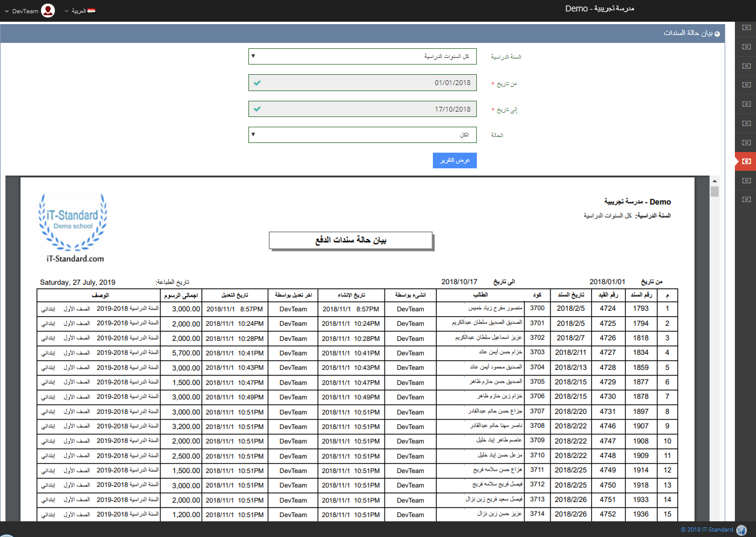756x537 pixels.
Task: Click the من تاريخ date field
Action: 362,83
